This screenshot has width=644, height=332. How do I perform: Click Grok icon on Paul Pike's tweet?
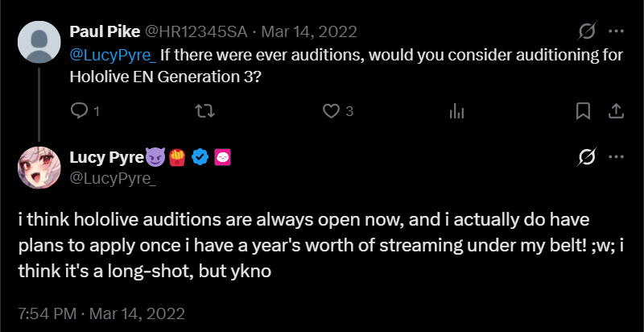pos(588,31)
